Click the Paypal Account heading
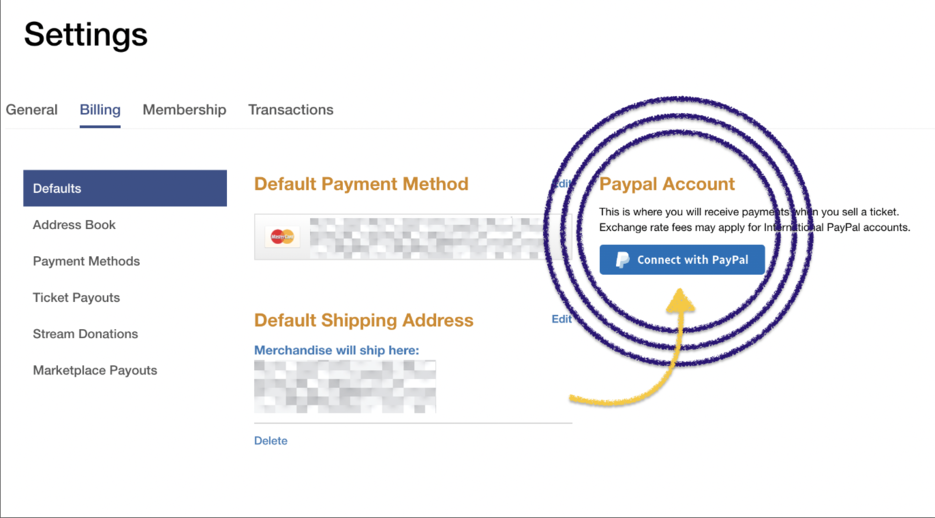Screen dimensions: 935x518 [667, 184]
